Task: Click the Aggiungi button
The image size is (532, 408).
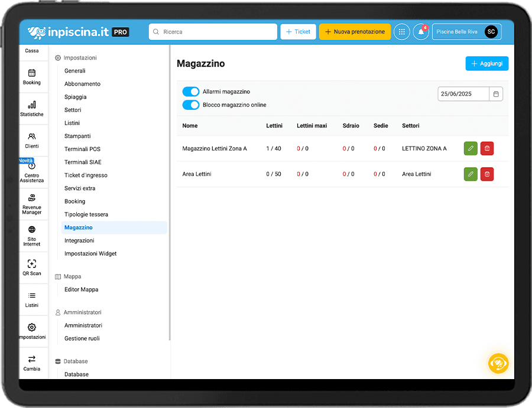Action: coord(486,64)
